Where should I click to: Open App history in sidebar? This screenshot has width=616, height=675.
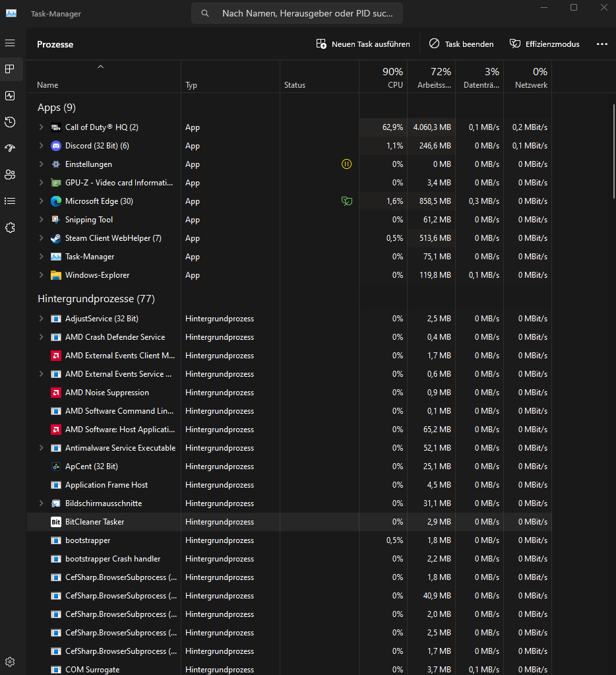coord(10,122)
